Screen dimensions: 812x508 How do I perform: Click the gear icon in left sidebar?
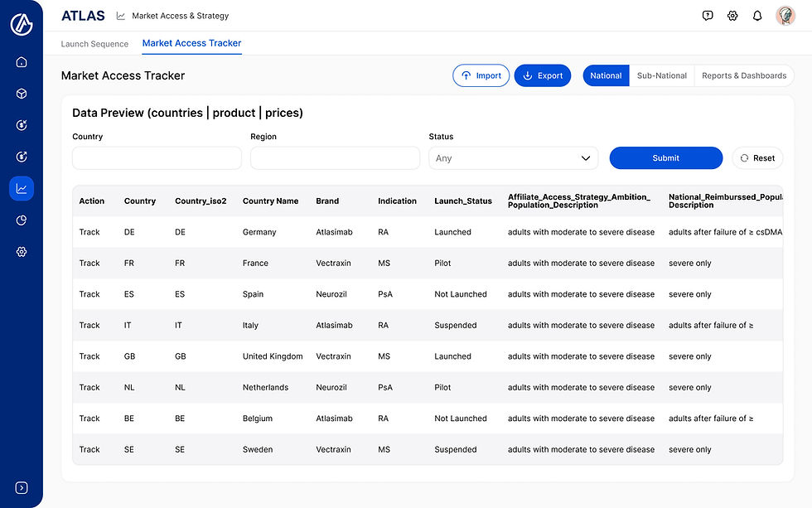pyautogui.click(x=22, y=252)
